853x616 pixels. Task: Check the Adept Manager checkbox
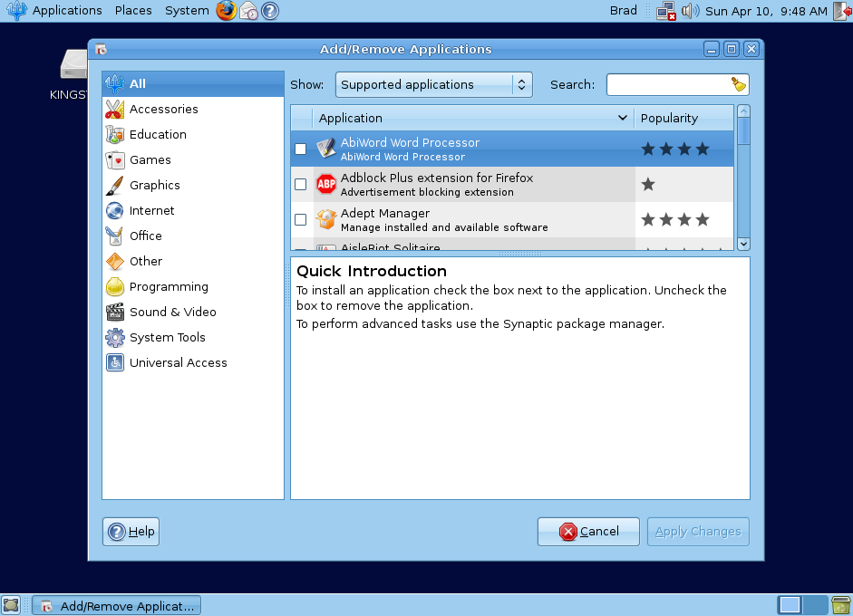click(x=300, y=219)
